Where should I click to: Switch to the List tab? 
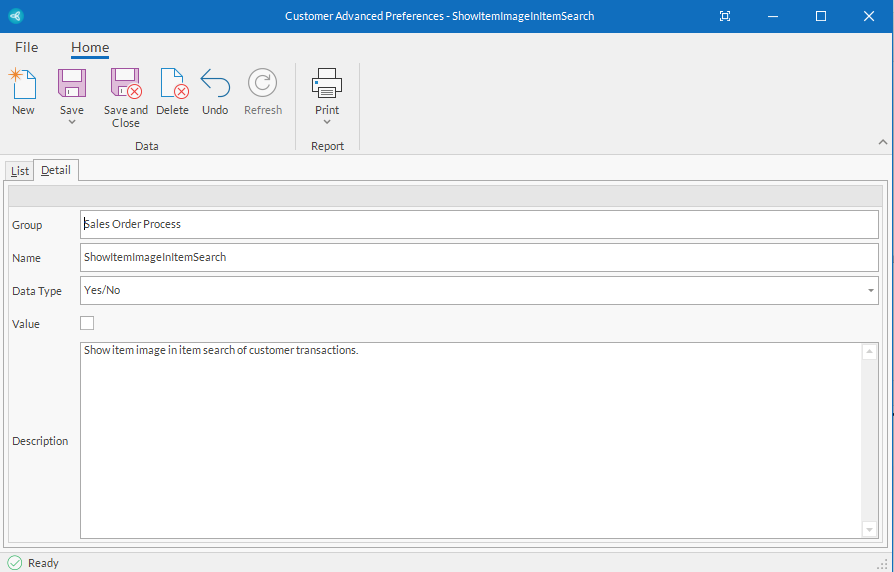click(20, 171)
